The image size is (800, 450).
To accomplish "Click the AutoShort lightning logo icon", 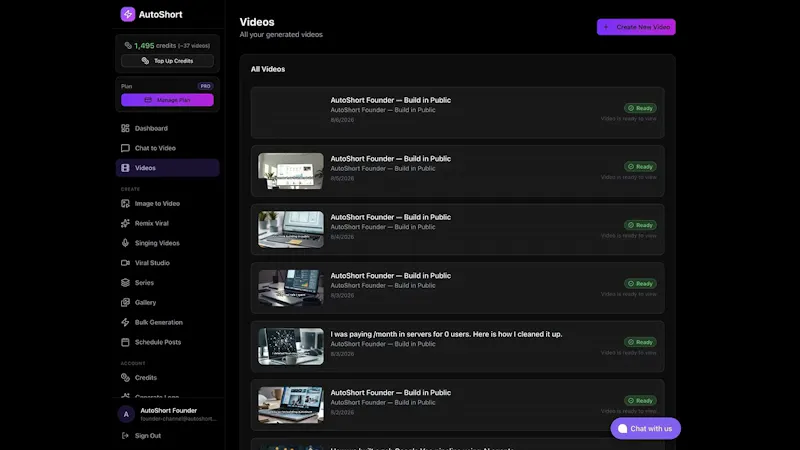I will pyautogui.click(x=128, y=14).
